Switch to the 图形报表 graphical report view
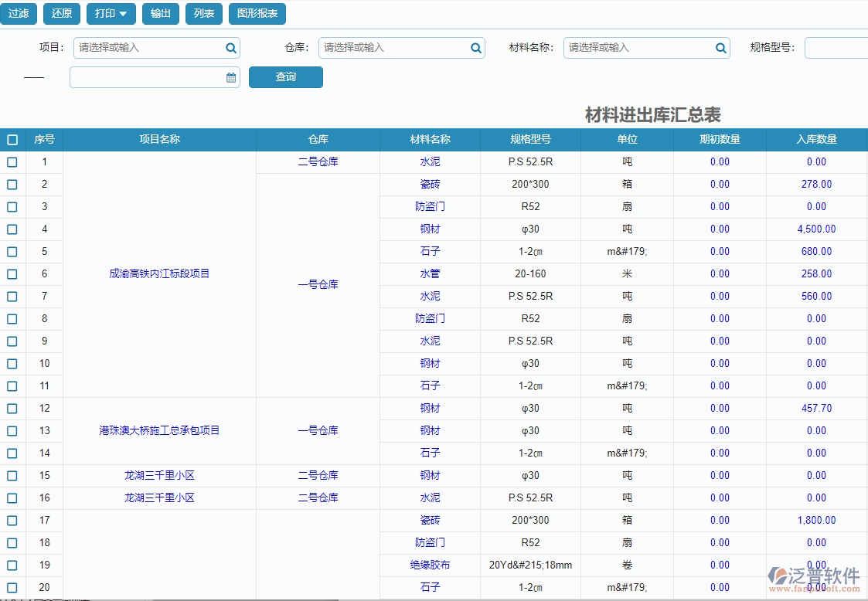Image resolution: width=868 pixels, height=601 pixels. (x=256, y=13)
